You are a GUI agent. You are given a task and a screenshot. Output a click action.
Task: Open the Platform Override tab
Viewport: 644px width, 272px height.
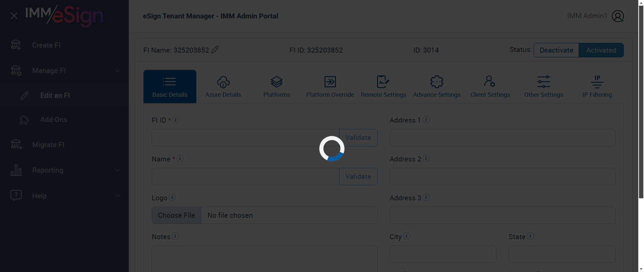tap(330, 86)
